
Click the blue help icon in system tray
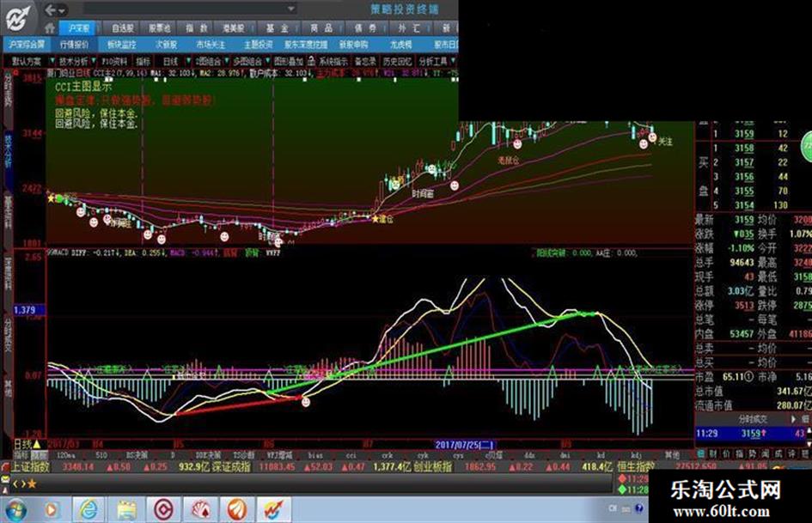point(639,508)
